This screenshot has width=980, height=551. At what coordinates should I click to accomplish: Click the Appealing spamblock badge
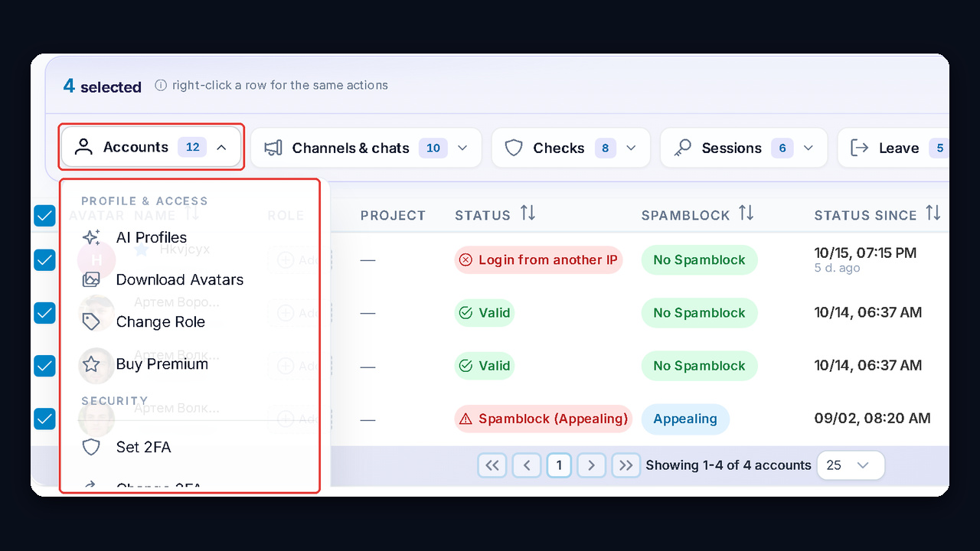[685, 419]
